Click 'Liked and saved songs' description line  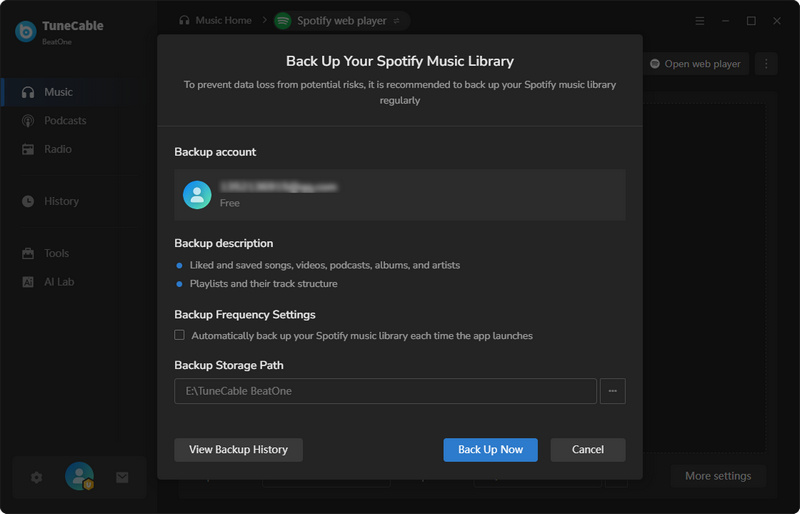coord(324,265)
